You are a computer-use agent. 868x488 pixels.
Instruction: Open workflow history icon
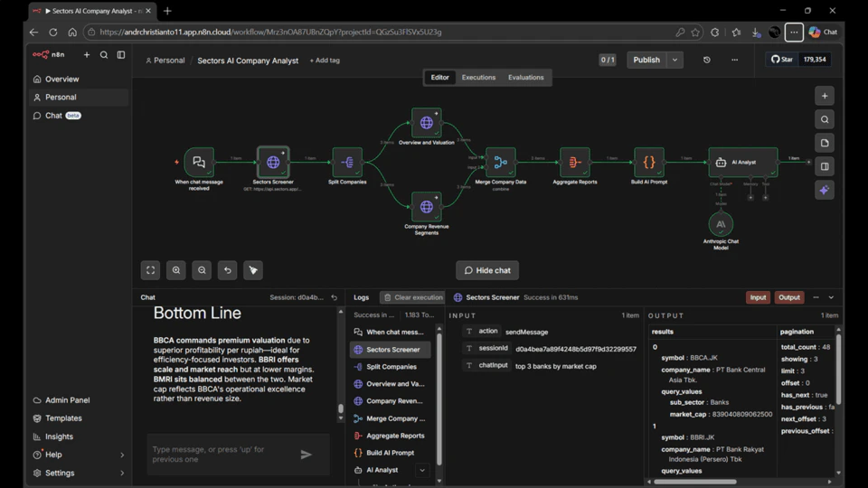click(707, 60)
